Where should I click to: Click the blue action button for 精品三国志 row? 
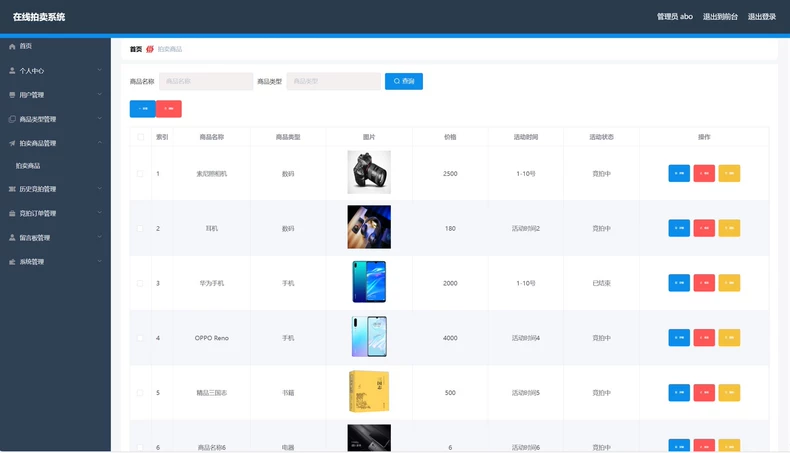(679, 393)
